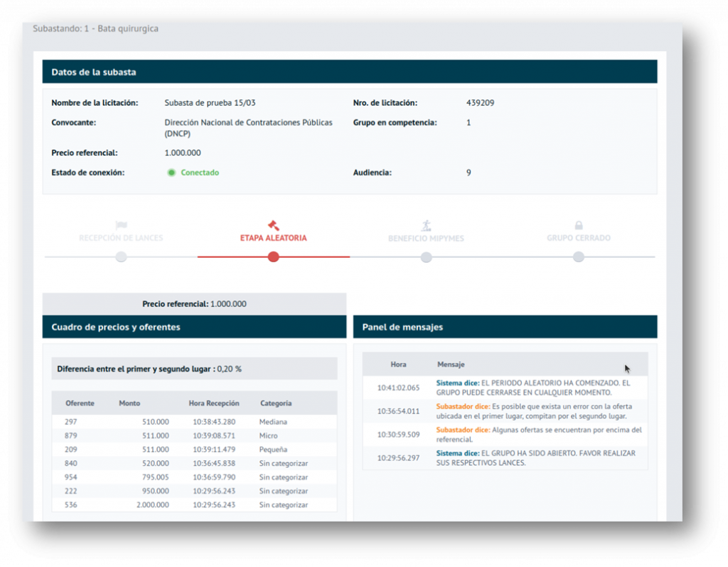Click the Audiencia value 9
The image size is (728, 567).
pos(469,173)
